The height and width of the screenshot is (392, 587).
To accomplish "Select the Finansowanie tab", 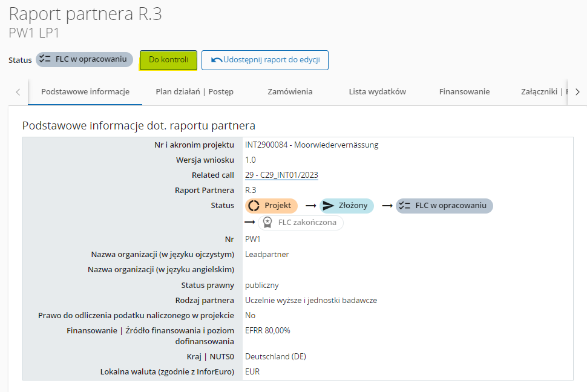I will click(x=464, y=92).
